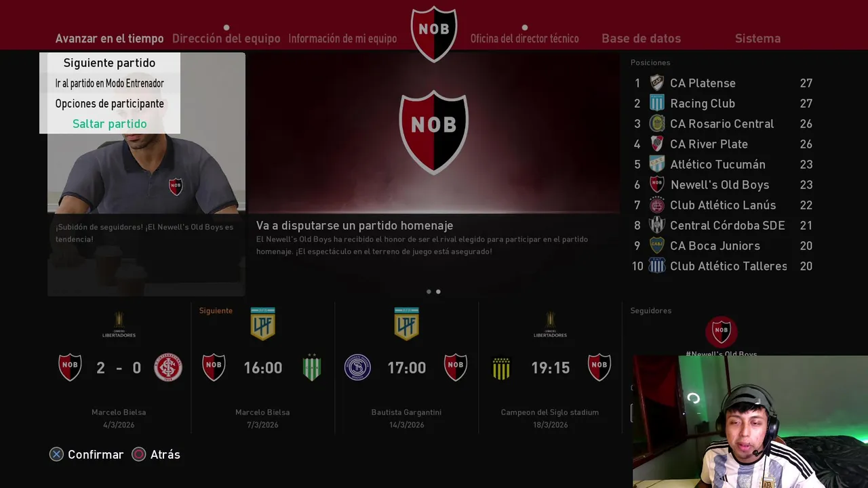
Task: Click the Confirmar button prompt
Action: click(86, 454)
